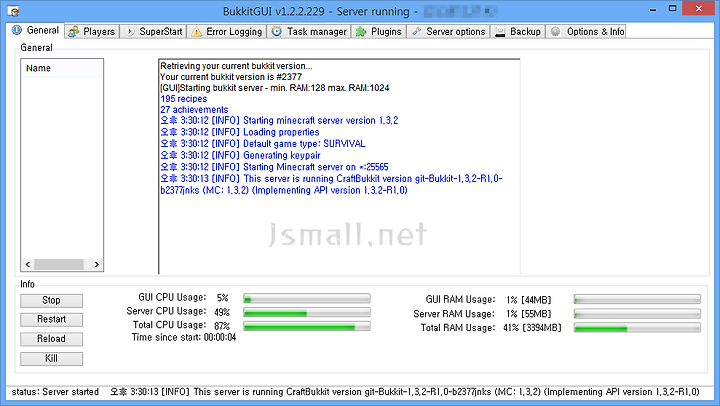Click the Error Logging warning triangle icon
The width and height of the screenshot is (720, 406).
pyautogui.click(x=197, y=32)
